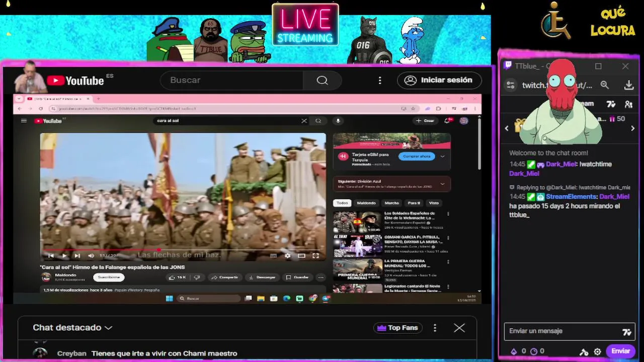Open the Soldados Españoles de Élite video thumbnail

pyautogui.click(x=357, y=221)
